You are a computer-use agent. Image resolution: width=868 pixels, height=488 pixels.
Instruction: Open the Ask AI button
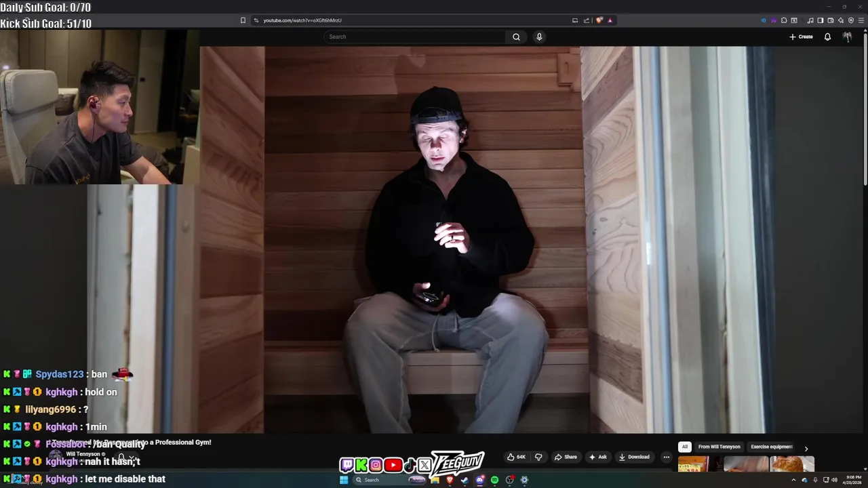[x=597, y=457]
